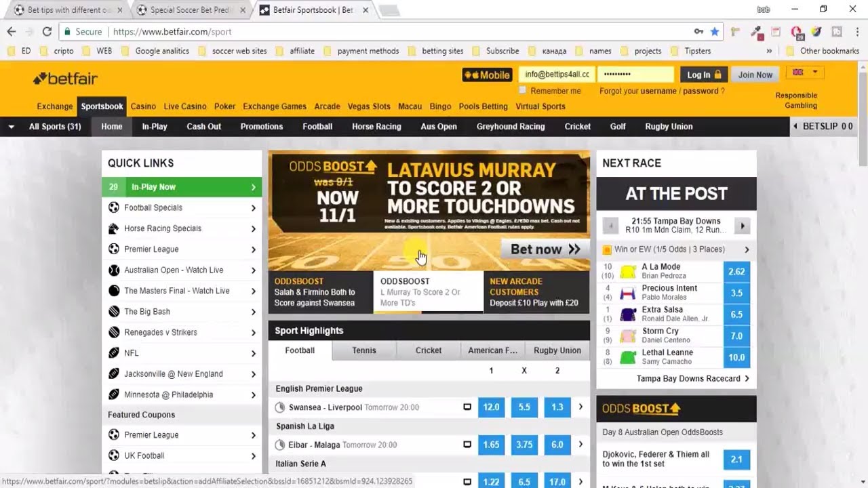Click forgot username link
Viewport: 868px width, 488px height.
pos(658,91)
